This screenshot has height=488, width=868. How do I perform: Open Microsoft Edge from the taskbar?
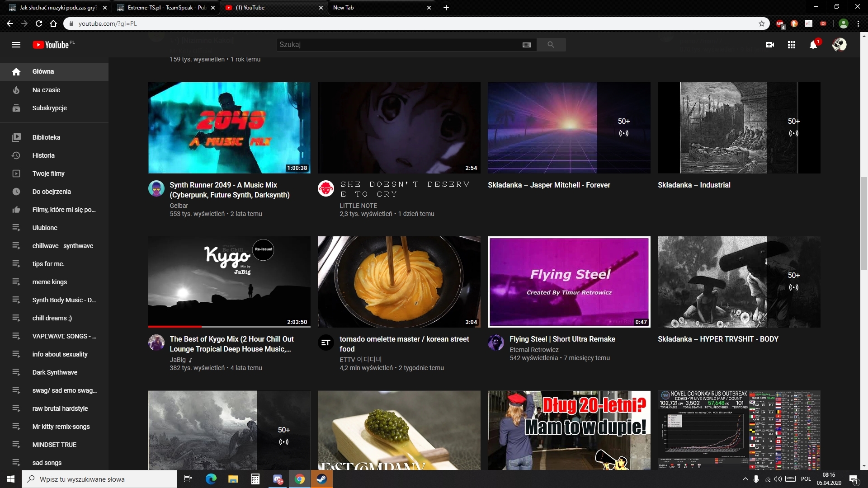[x=211, y=479]
